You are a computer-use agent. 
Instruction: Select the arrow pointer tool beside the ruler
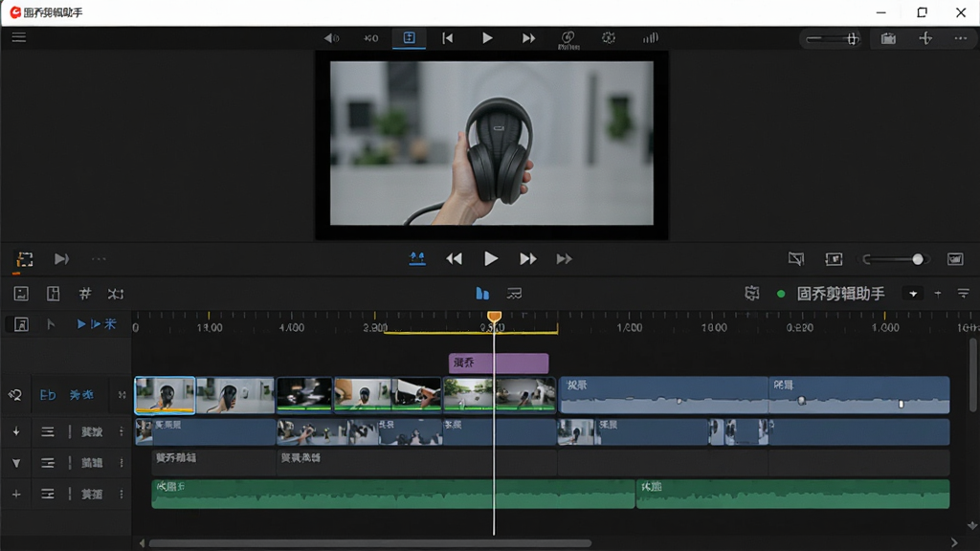[x=52, y=324]
